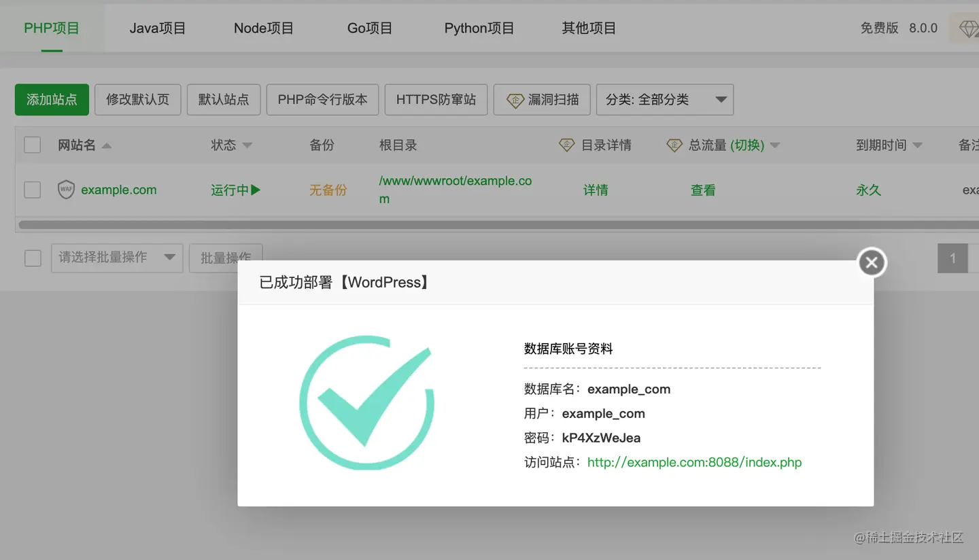Open root directory /www/wwwroot/example.com
This screenshot has height=560, width=979.
pos(456,190)
